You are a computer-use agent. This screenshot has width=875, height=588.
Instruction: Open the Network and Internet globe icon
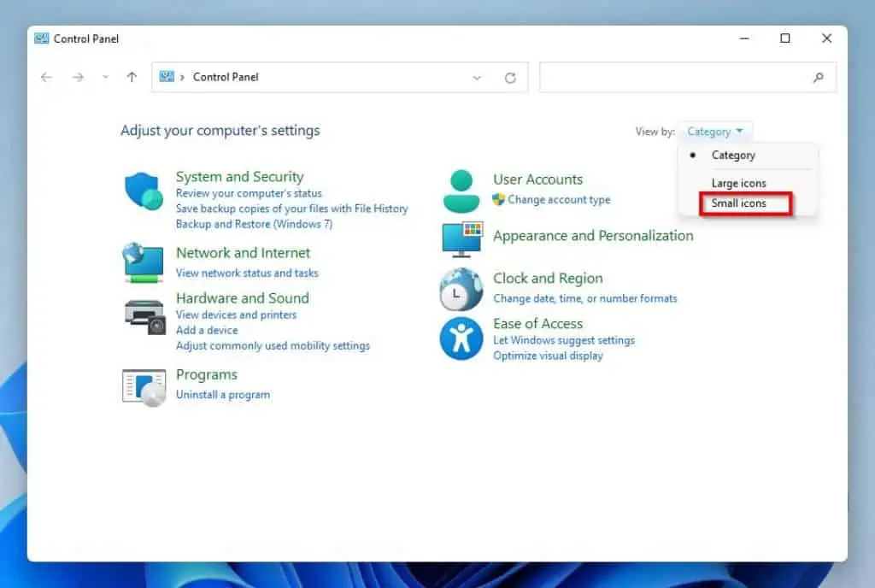tap(143, 262)
